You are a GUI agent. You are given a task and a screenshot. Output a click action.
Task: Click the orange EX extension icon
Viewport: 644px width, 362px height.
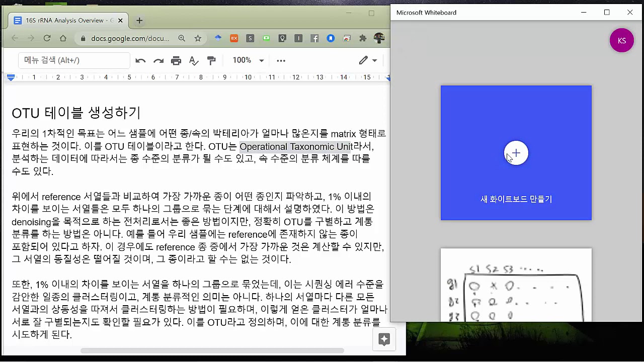[234, 38]
